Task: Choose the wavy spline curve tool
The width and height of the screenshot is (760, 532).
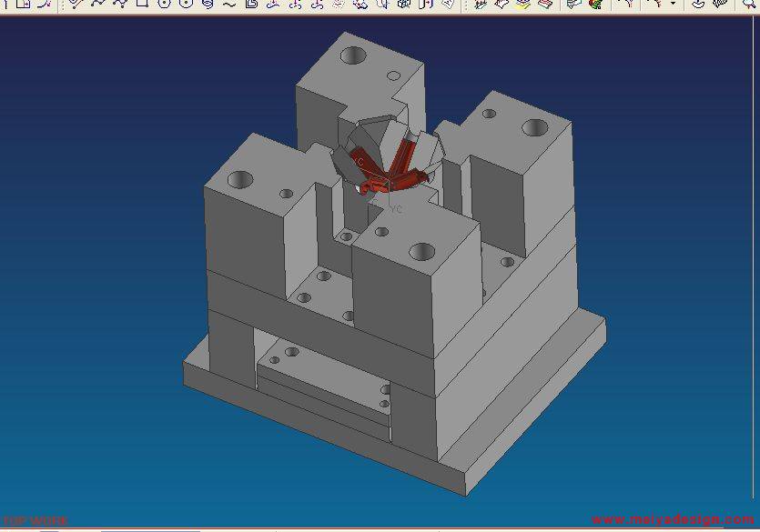Action: point(229,5)
